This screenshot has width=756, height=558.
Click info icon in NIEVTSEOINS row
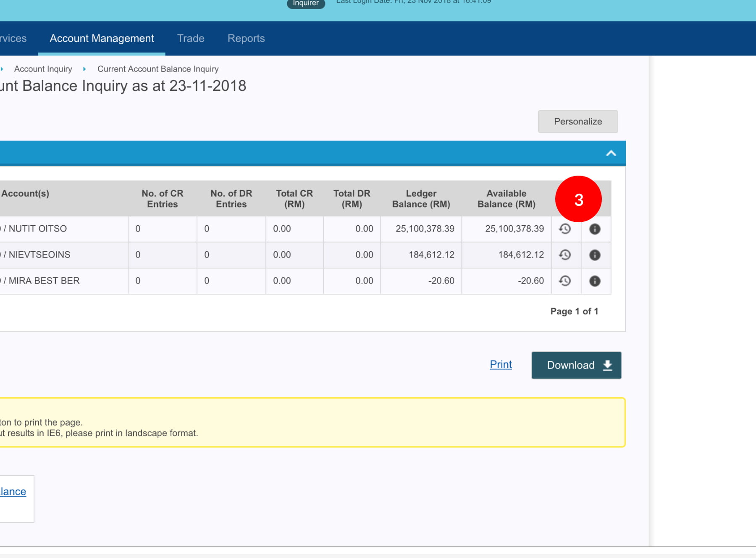(595, 255)
